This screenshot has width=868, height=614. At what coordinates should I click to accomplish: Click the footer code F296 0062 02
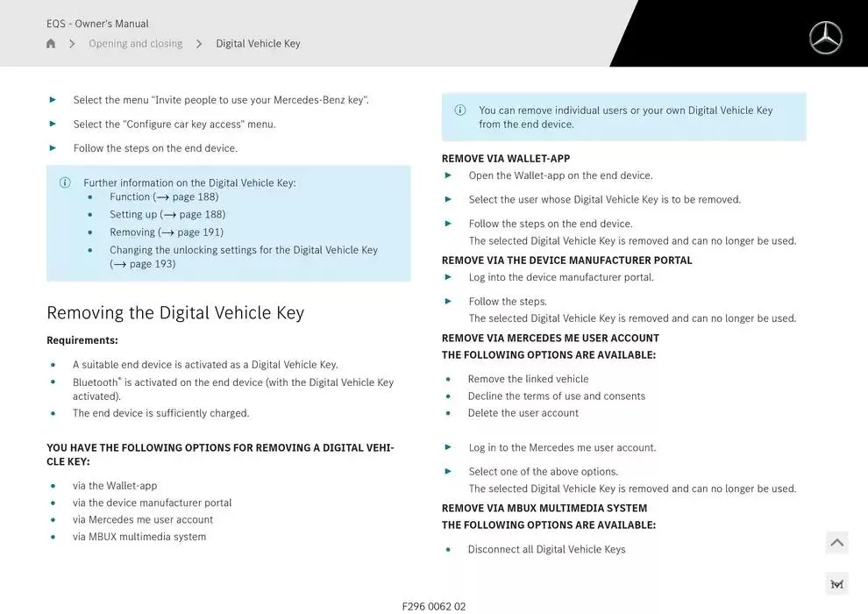click(x=434, y=605)
